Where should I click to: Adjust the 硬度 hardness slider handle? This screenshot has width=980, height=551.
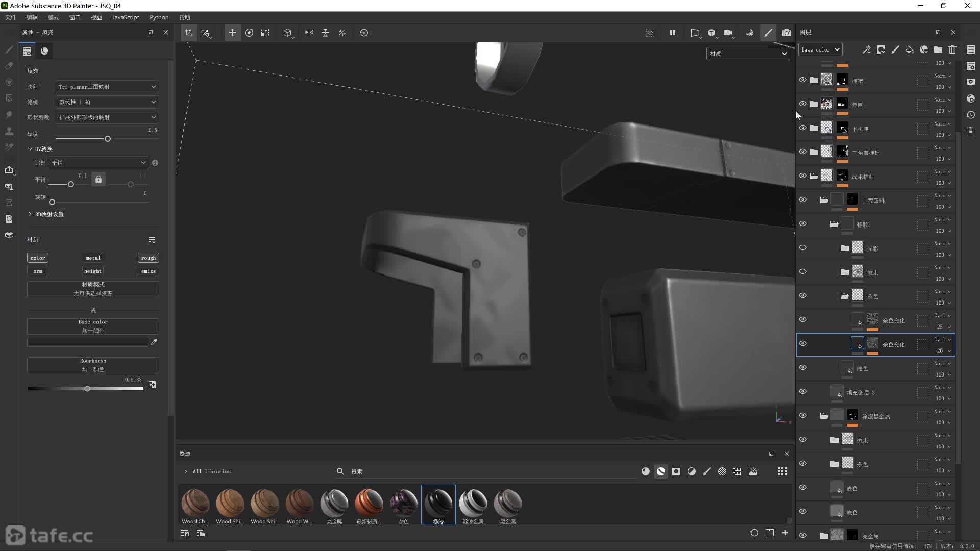[108, 139]
